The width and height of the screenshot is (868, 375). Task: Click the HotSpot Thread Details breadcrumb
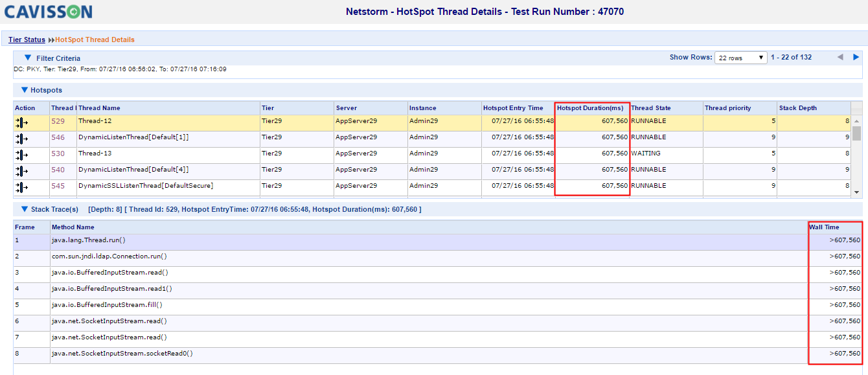pyautogui.click(x=95, y=40)
